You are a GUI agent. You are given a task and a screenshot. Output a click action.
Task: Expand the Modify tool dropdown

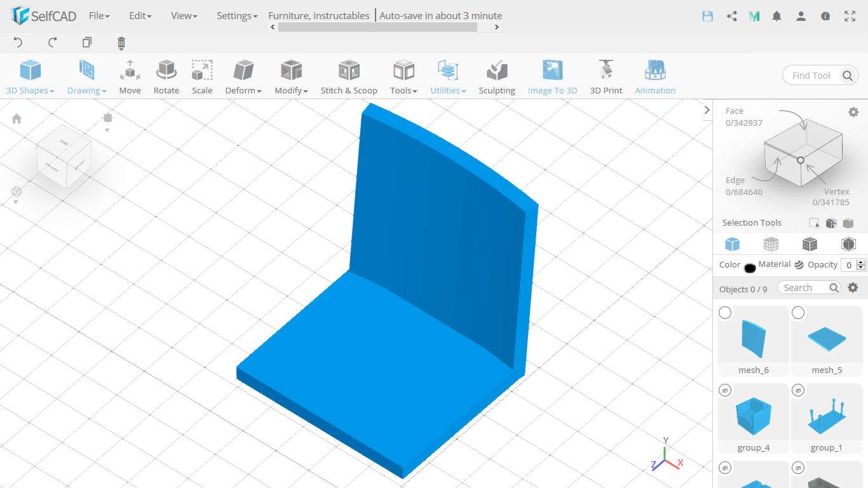pyautogui.click(x=291, y=77)
